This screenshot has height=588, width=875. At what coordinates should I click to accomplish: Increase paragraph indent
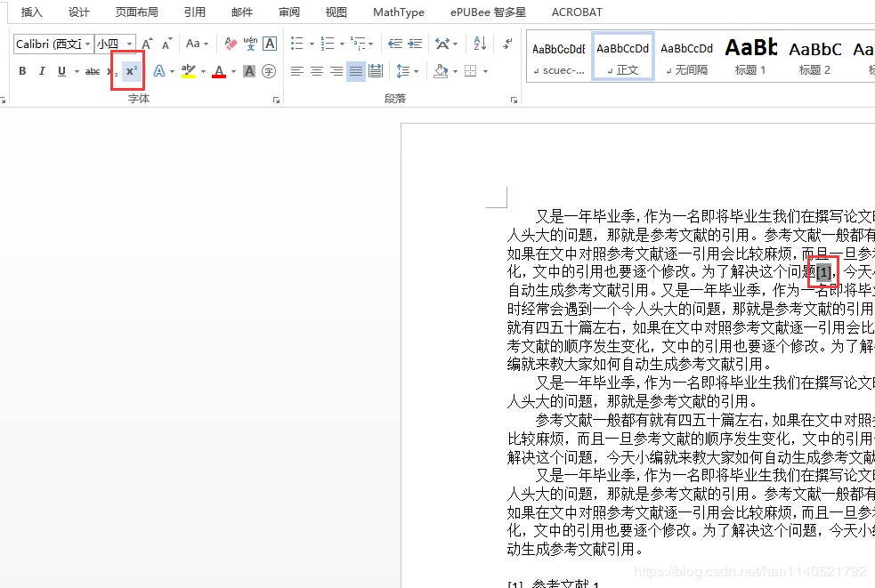(415, 44)
